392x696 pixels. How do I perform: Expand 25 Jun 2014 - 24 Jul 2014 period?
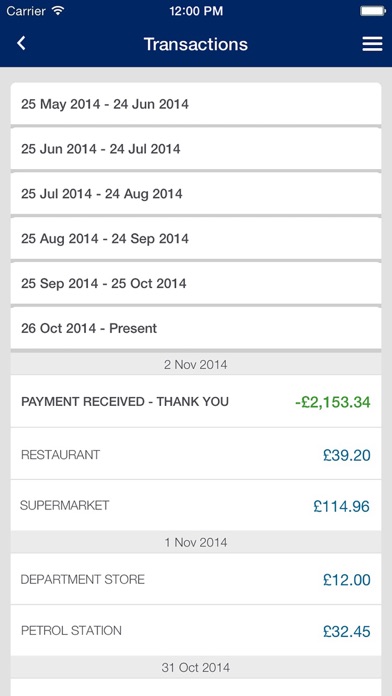tap(196, 149)
